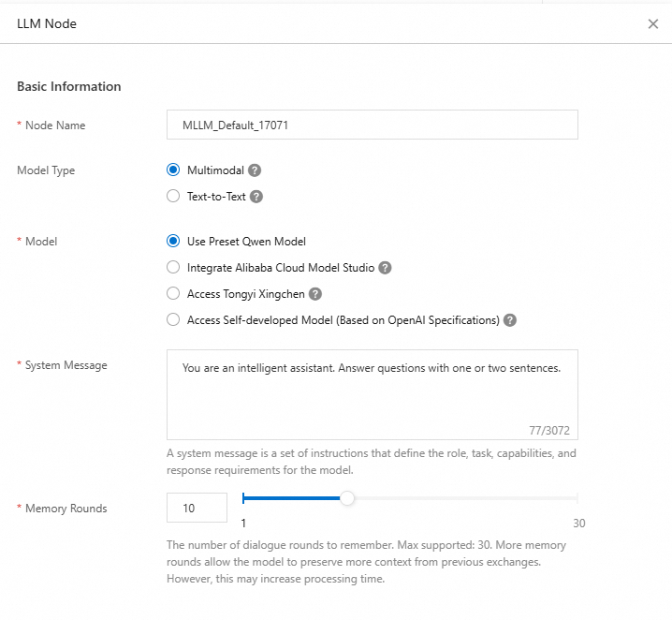Image resolution: width=672 pixels, height=620 pixels.
Task: Pick Access Self-developed Model option
Action: [172, 320]
